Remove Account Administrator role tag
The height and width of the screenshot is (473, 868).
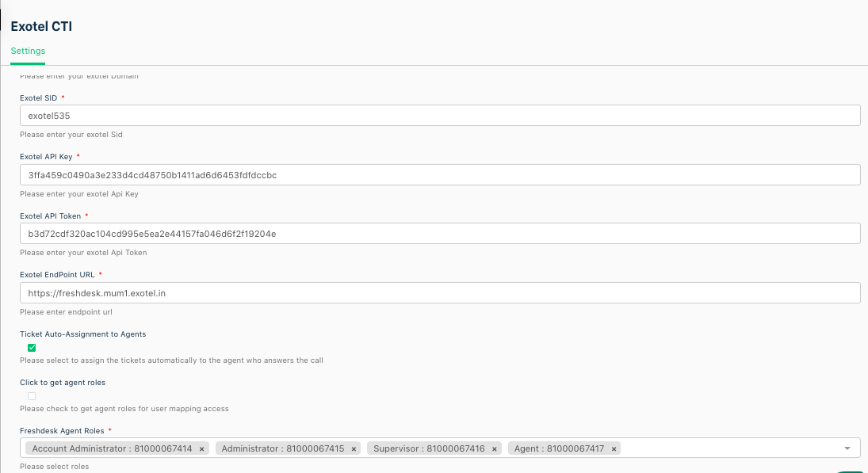click(201, 449)
